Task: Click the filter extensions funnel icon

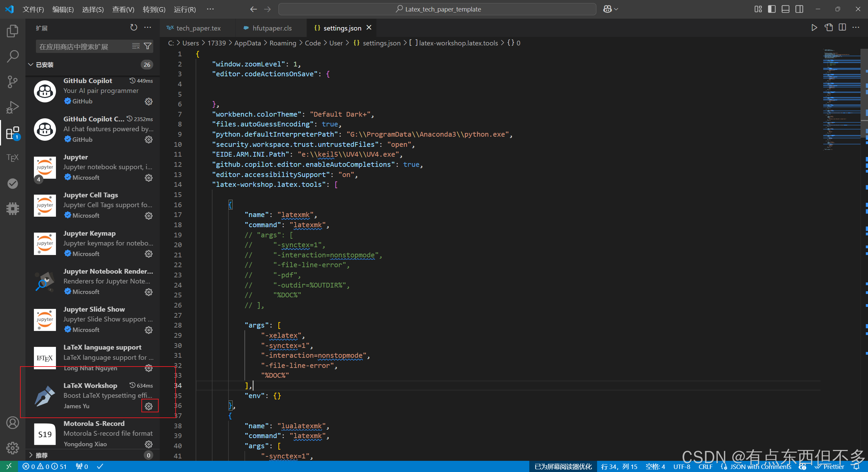Action: point(148,46)
